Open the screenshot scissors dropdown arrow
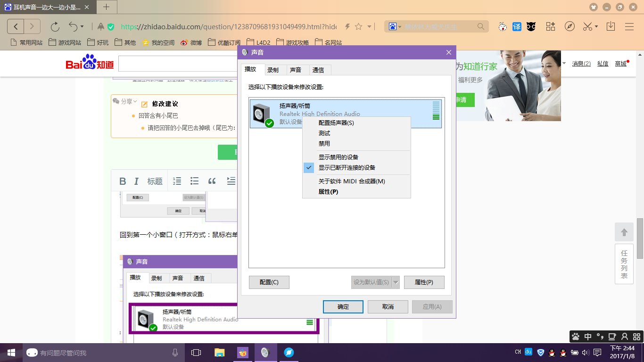This screenshot has width=644, height=362. point(596,26)
